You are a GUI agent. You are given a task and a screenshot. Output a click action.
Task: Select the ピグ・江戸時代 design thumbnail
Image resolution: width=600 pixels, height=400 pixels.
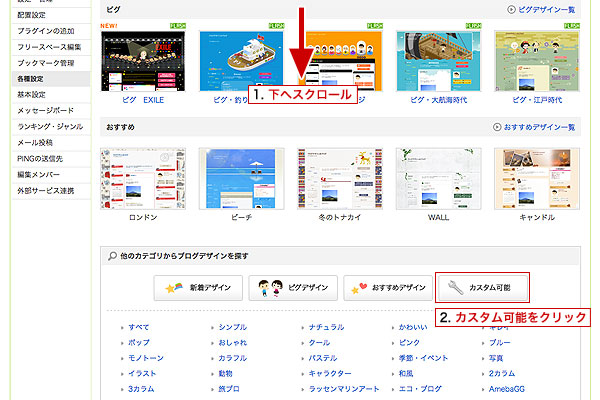(537, 61)
